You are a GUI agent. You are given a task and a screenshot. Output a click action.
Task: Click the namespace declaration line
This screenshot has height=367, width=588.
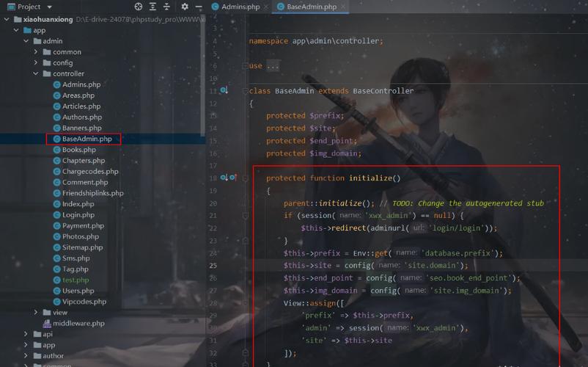[316, 41]
